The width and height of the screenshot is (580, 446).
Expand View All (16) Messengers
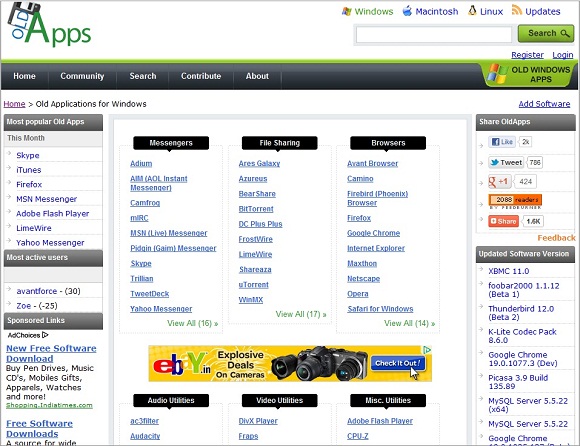point(192,323)
